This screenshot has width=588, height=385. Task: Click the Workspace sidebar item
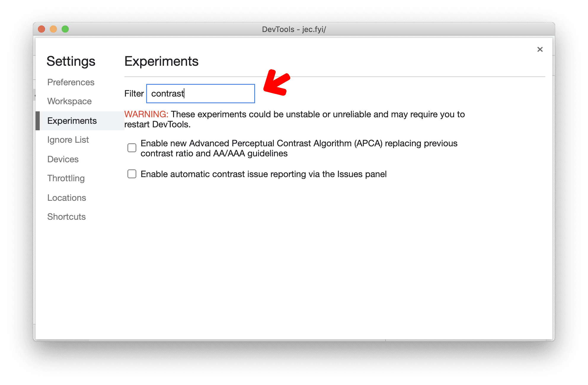click(x=69, y=101)
